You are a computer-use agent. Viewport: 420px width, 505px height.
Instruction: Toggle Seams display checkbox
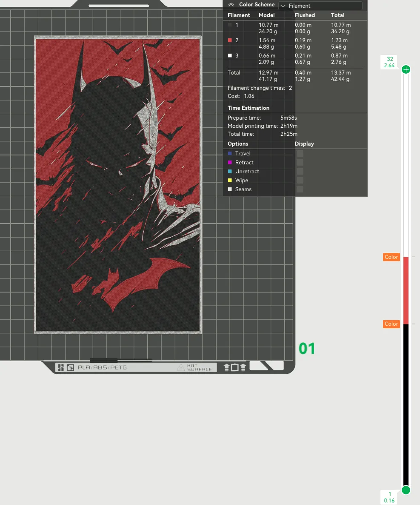point(300,189)
